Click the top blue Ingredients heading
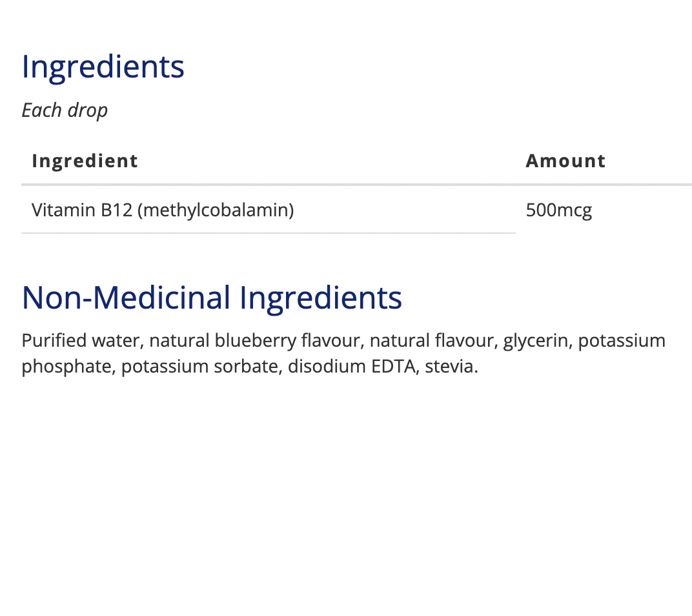 103,67
